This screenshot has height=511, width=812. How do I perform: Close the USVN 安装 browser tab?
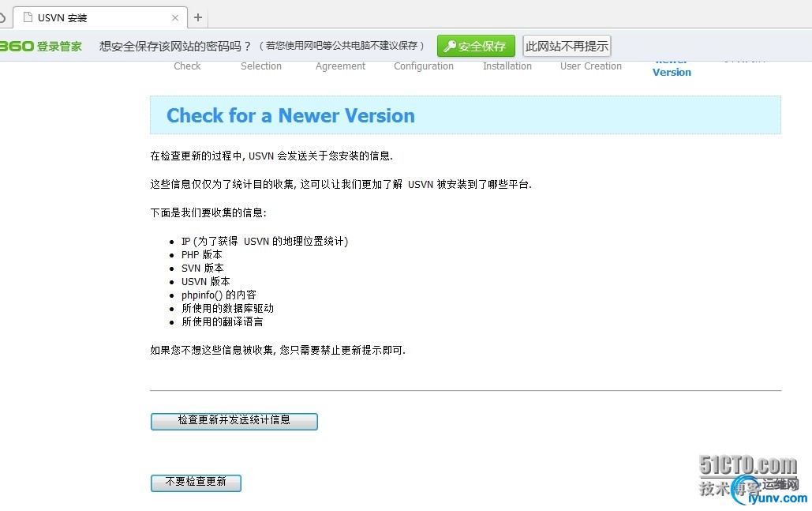175,17
